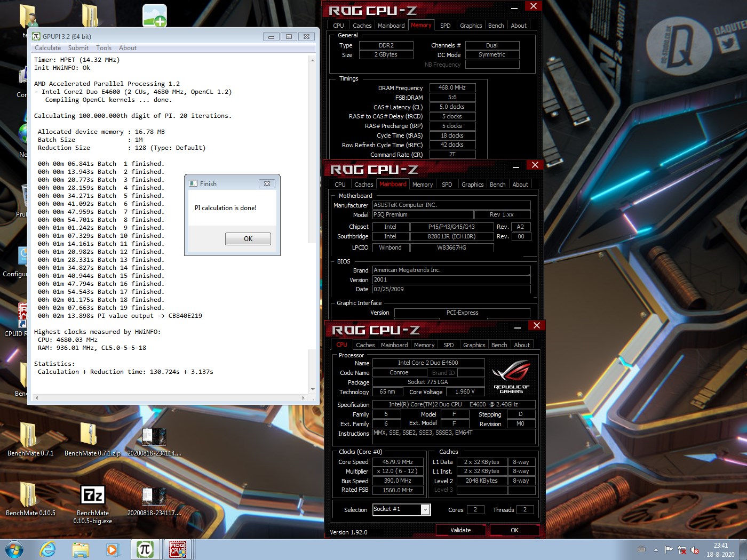Click the ROG Republic of Gamers logo
The image size is (747, 560).
511,377
